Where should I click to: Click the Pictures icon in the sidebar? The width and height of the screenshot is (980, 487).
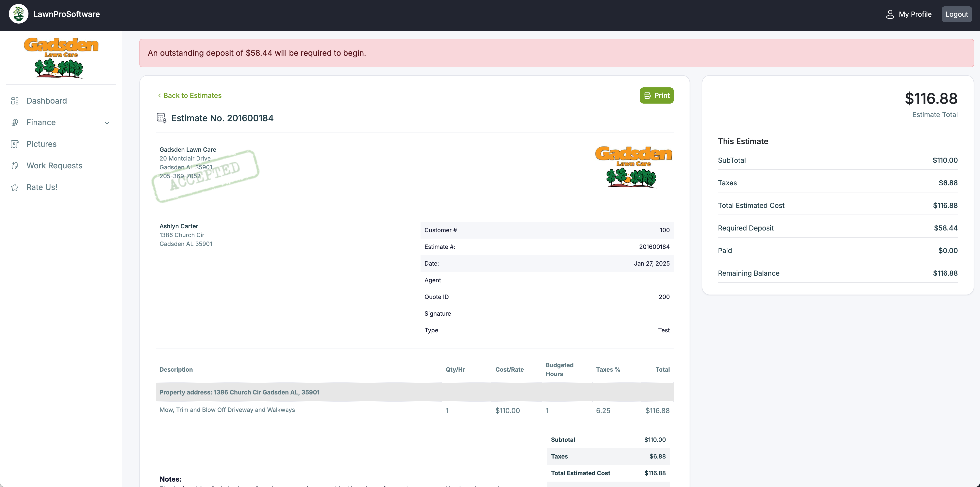pyautogui.click(x=14, y=144)
